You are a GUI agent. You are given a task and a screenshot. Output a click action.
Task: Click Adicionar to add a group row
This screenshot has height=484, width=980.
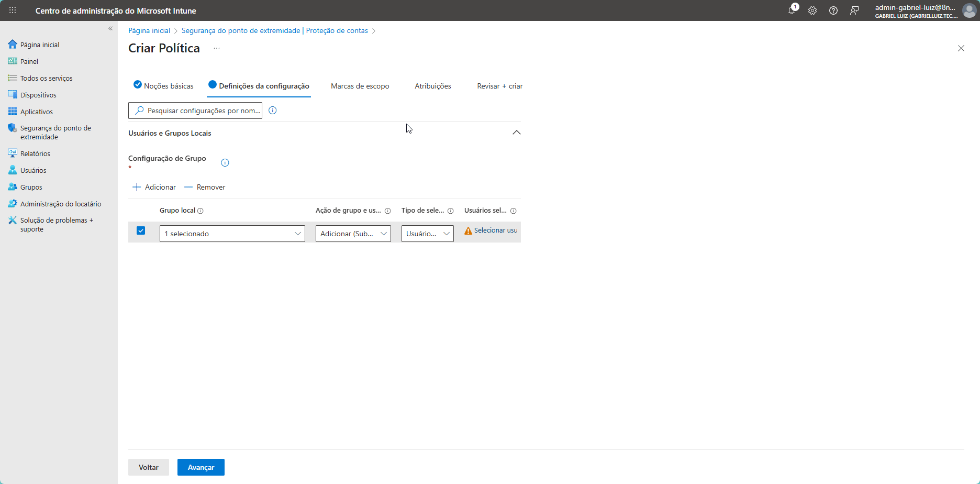tap(154, 187)
